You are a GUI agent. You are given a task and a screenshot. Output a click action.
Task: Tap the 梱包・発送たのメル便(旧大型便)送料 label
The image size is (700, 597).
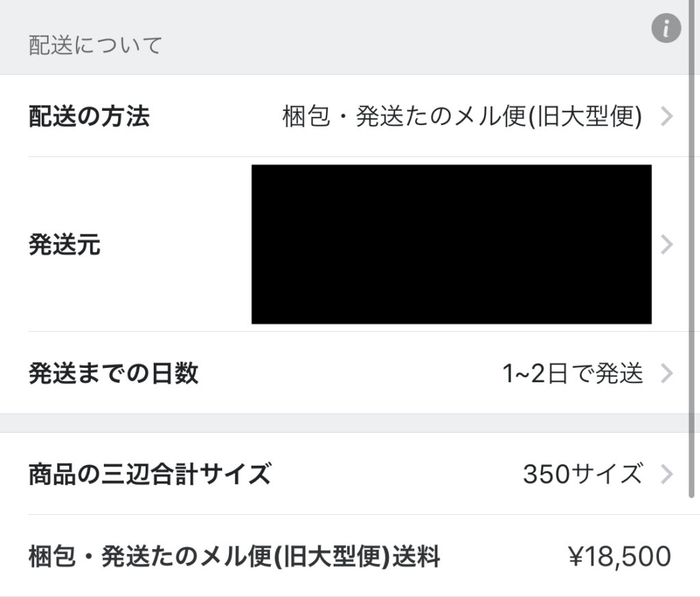(x=234, y=557)
